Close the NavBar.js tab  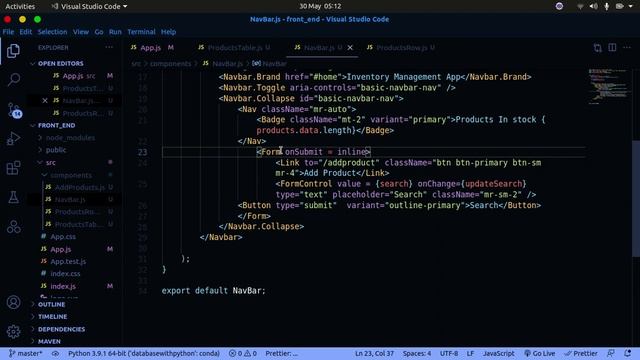point(350,48)
